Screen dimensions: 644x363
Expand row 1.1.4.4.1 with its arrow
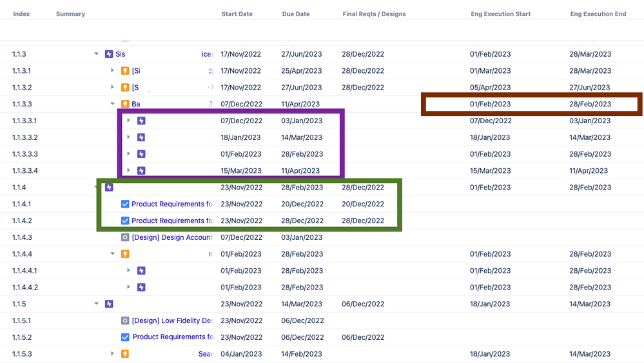pos(128,270)
